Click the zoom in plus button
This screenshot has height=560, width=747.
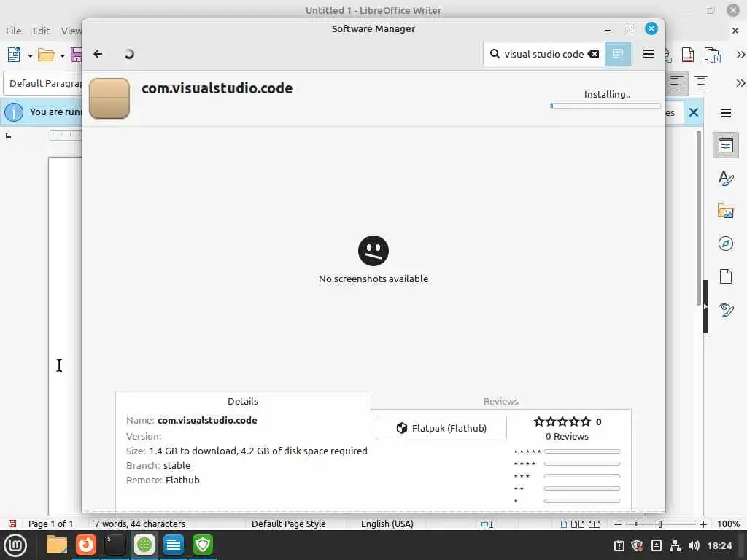703,524
